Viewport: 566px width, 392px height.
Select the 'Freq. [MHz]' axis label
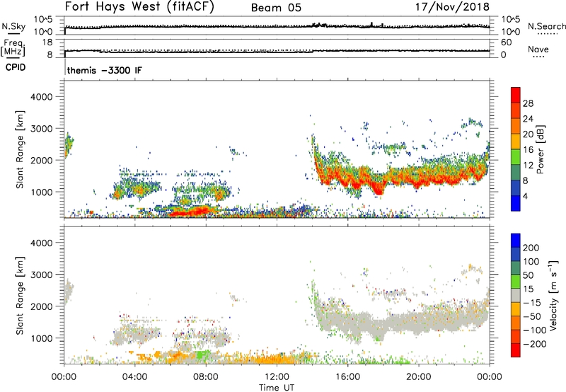click(x=13, y=47)
